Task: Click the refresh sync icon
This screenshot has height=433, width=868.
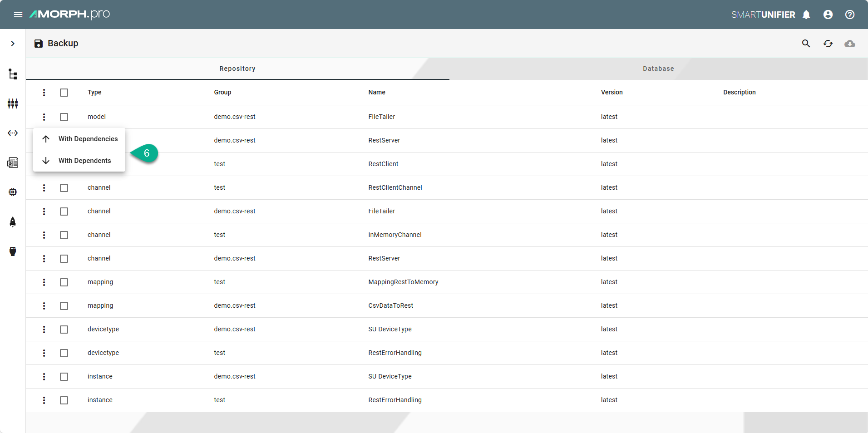Action: (828, 44)
